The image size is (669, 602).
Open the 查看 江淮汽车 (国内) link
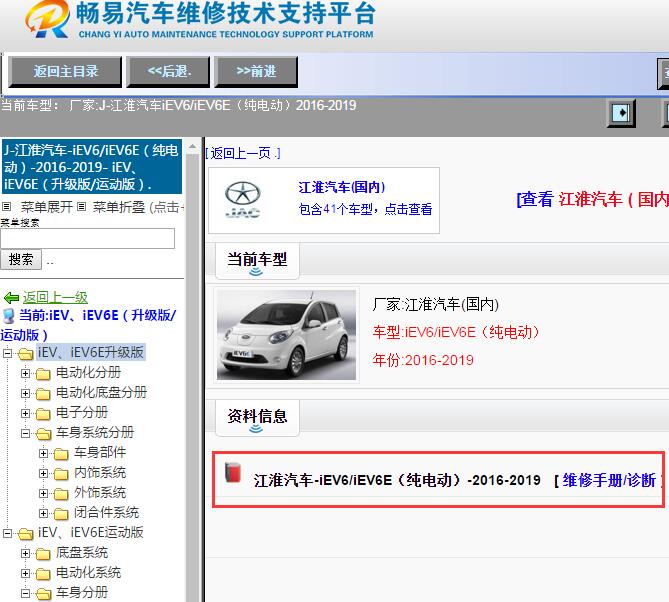click(x=592, y=199)
